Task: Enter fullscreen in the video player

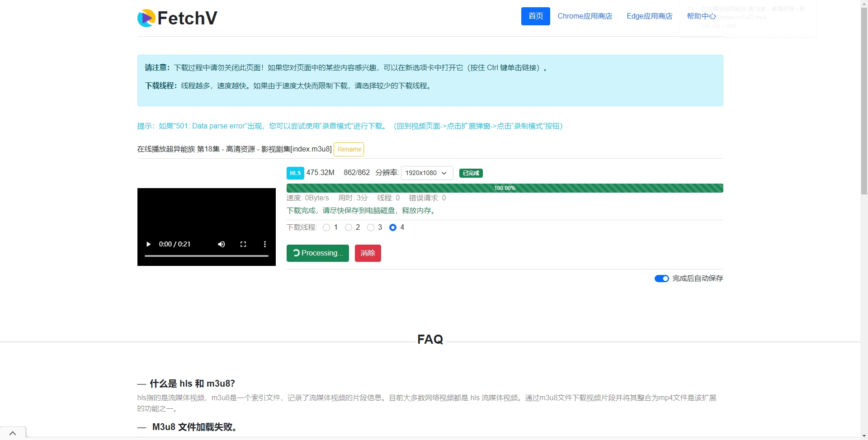Action: 243,244
